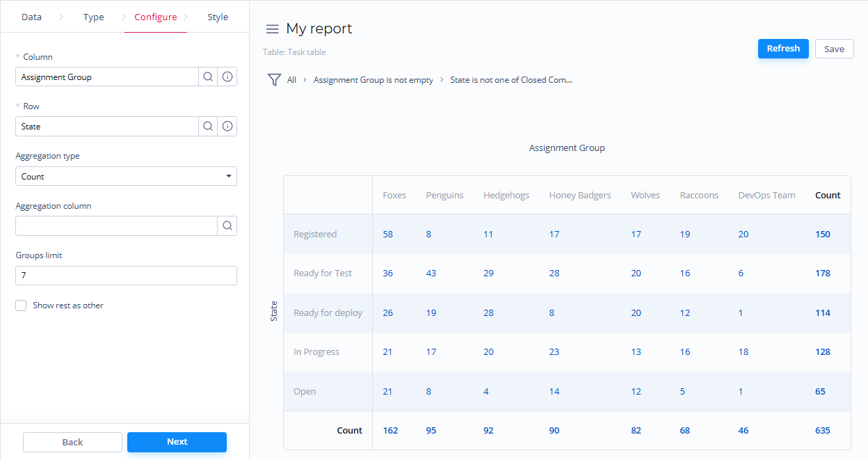
Task: Click the info icon for Column field
Action: pos(227,77)
